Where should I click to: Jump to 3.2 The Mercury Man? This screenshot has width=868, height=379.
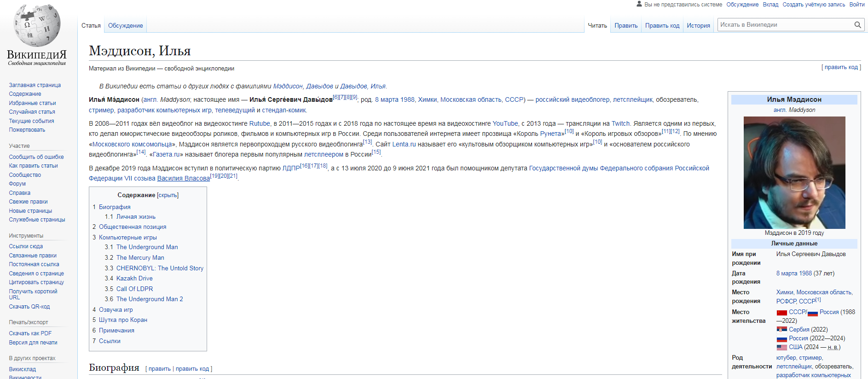pyautogui.click(x=140, y=258)
